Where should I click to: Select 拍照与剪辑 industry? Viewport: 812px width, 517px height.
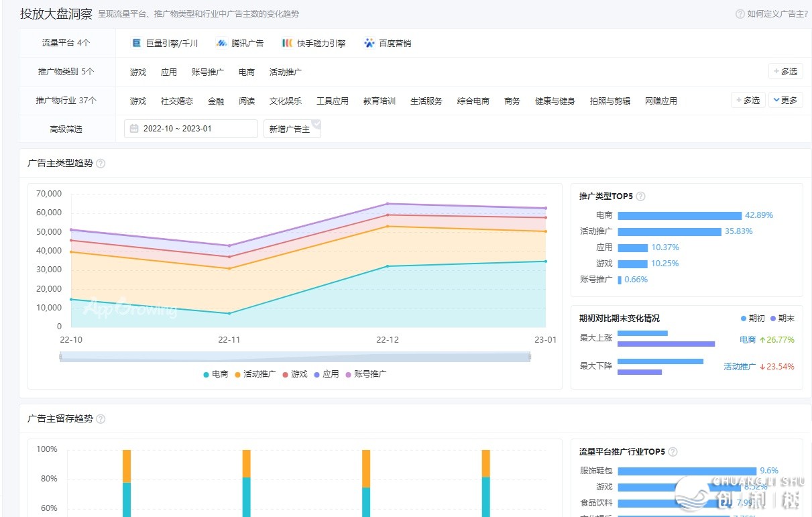tap(610, 101)
